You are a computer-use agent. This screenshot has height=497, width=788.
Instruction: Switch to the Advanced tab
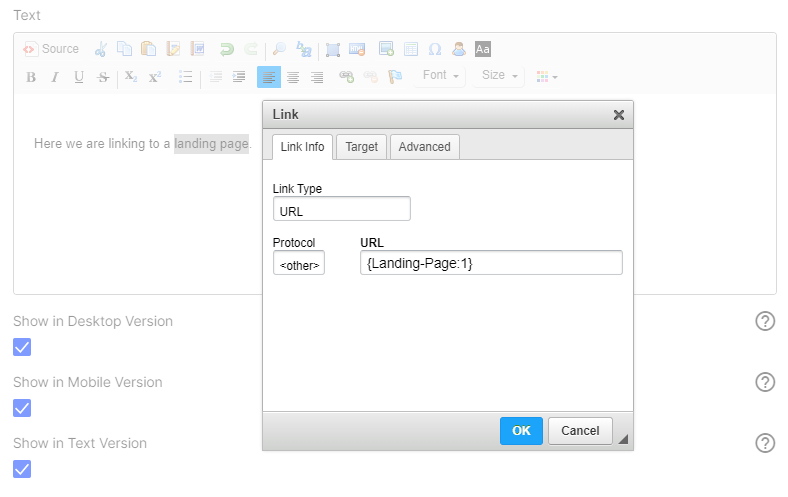[425, 147]
